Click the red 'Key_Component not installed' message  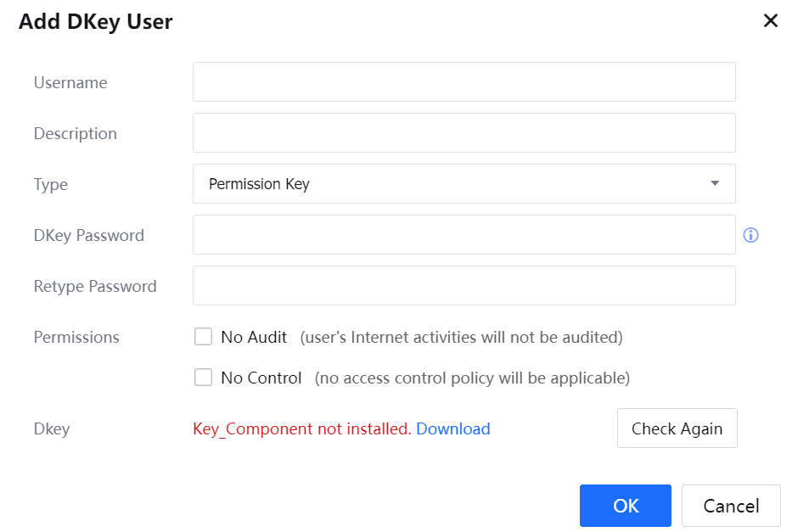pos(301,428)
